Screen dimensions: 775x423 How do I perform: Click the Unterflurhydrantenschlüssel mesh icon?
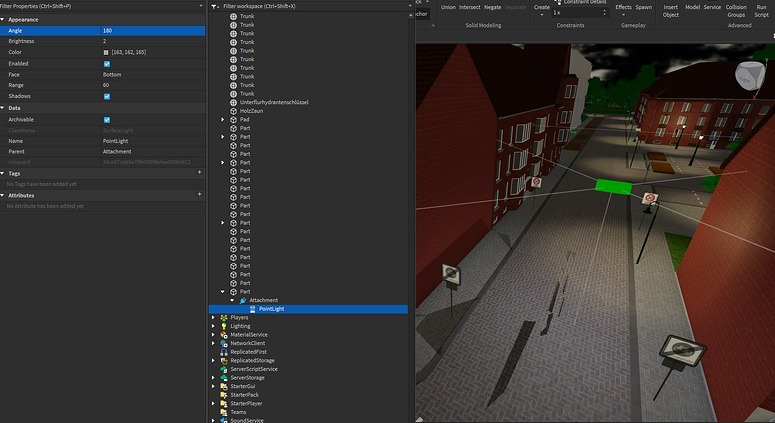[x=234, y=102]
